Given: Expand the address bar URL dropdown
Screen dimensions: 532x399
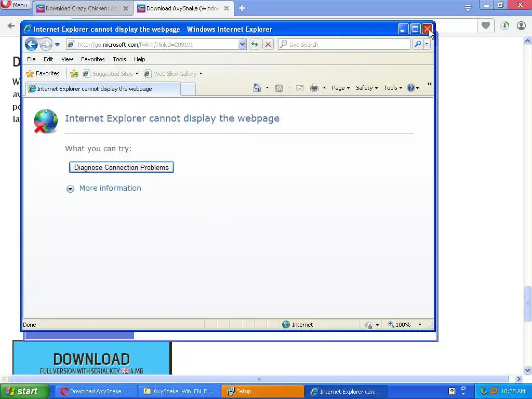Looking at the screenshot, I should pos(242,45).
